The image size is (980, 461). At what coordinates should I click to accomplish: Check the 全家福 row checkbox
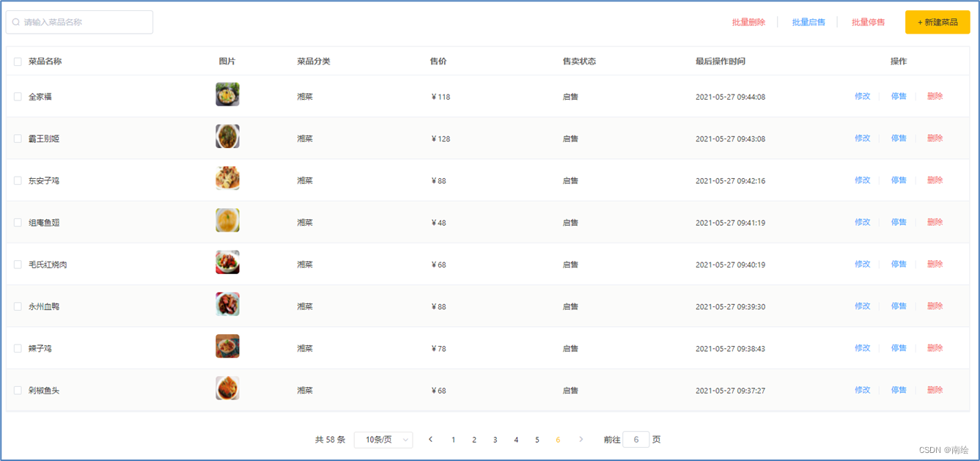click(18, 97)
